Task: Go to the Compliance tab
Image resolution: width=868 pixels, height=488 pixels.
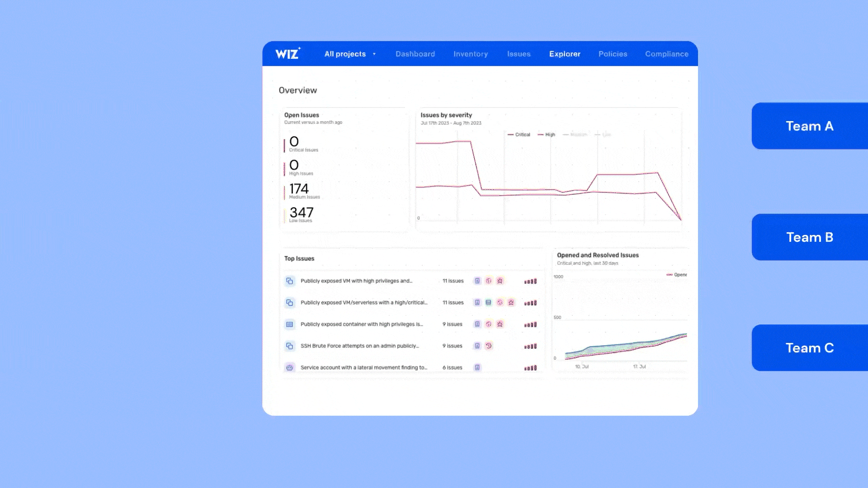Action: click(x=666, y=54)
